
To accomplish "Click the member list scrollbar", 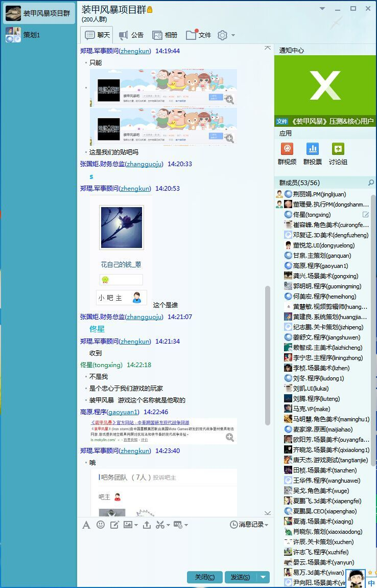I will [x=373, y=330].
